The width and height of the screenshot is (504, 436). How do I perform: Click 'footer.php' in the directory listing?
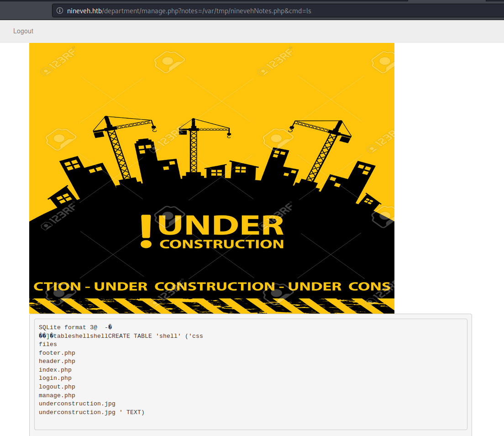(x=57, y=353)
